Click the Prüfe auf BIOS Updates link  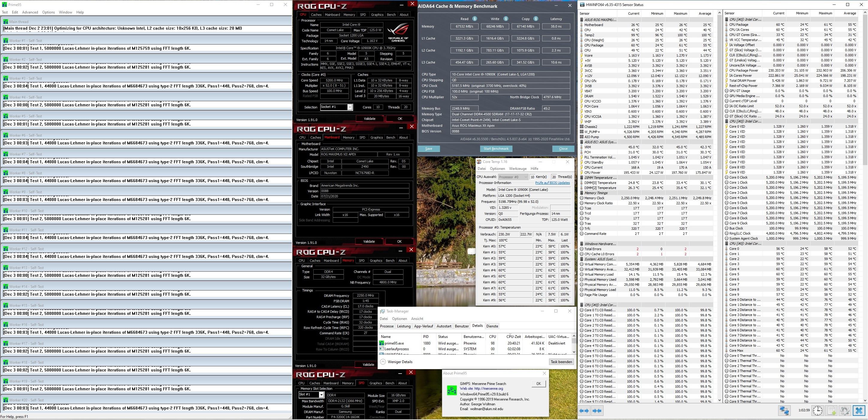coord(552,183)
